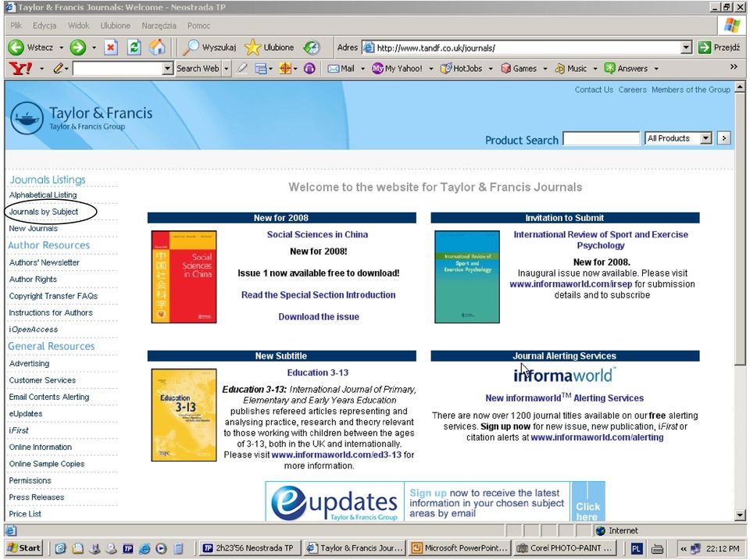Click the History/media icon after Ulubione

pos(312,48)
